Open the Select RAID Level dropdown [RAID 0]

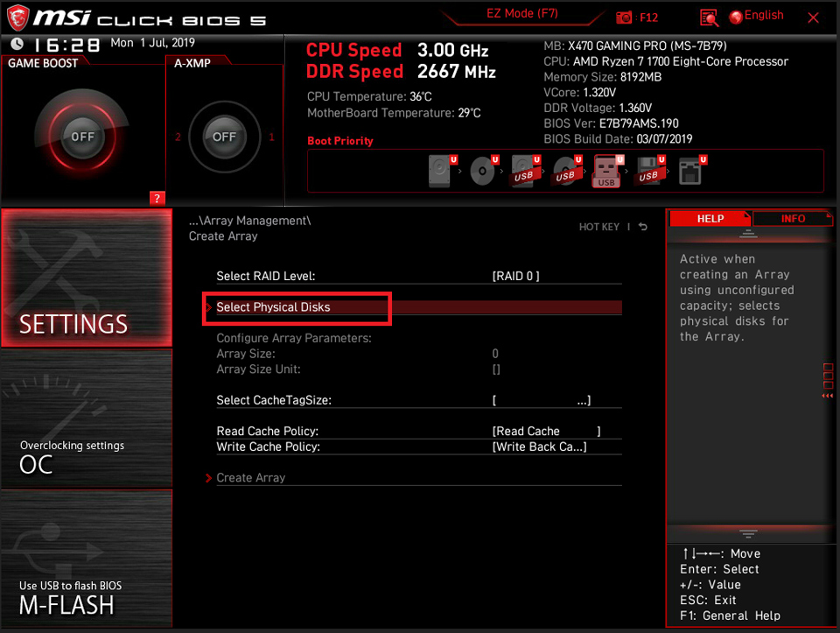pyautogui.click(x=516, y=276)
